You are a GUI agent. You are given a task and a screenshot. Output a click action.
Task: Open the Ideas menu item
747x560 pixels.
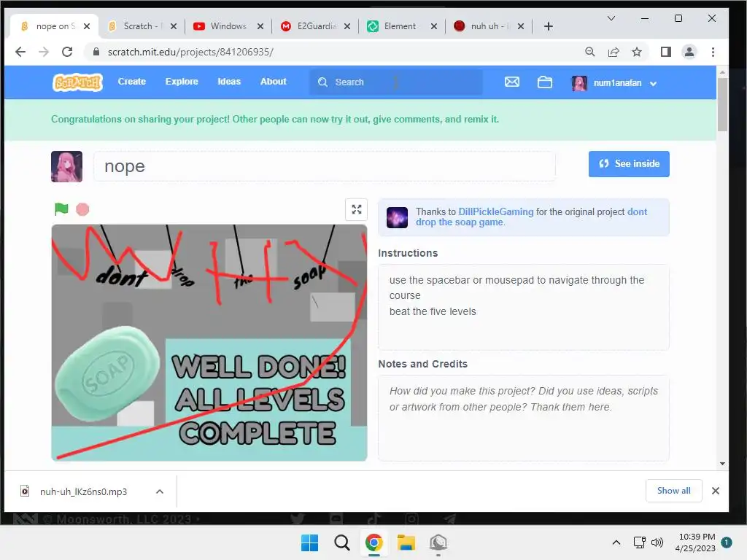(x=229, y=82)
